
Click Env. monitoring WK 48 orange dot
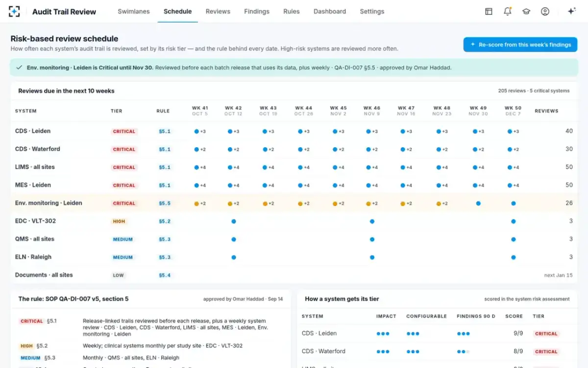pyautogui.click(x=439, y=203)
